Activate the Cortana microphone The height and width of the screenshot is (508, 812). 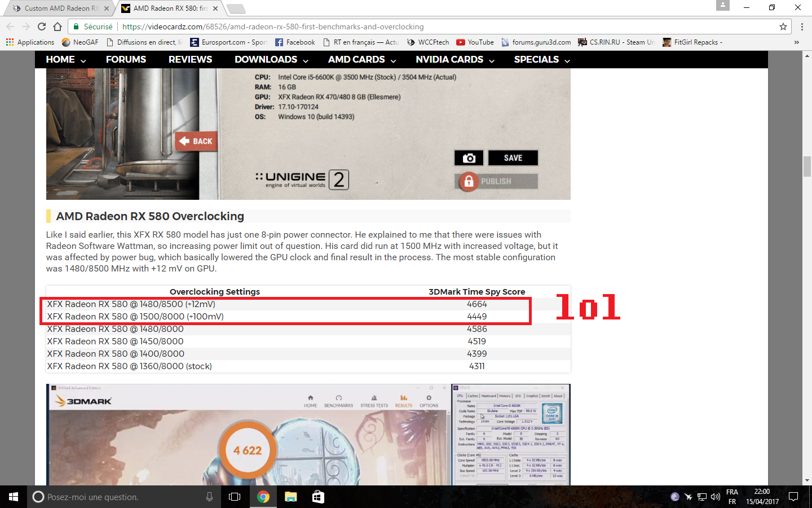click(209, 497)
